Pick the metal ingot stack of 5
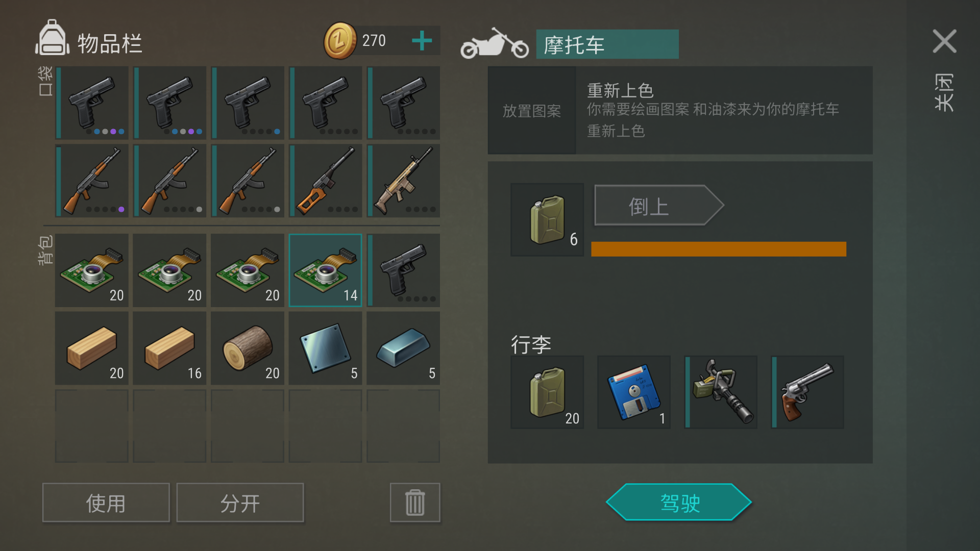The height and width of the screenshot is (551, 980). tap(403, 348)
